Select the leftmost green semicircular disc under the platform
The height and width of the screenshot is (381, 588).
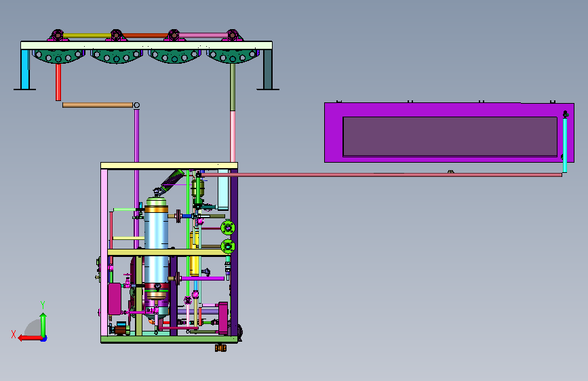click(59, 56)
